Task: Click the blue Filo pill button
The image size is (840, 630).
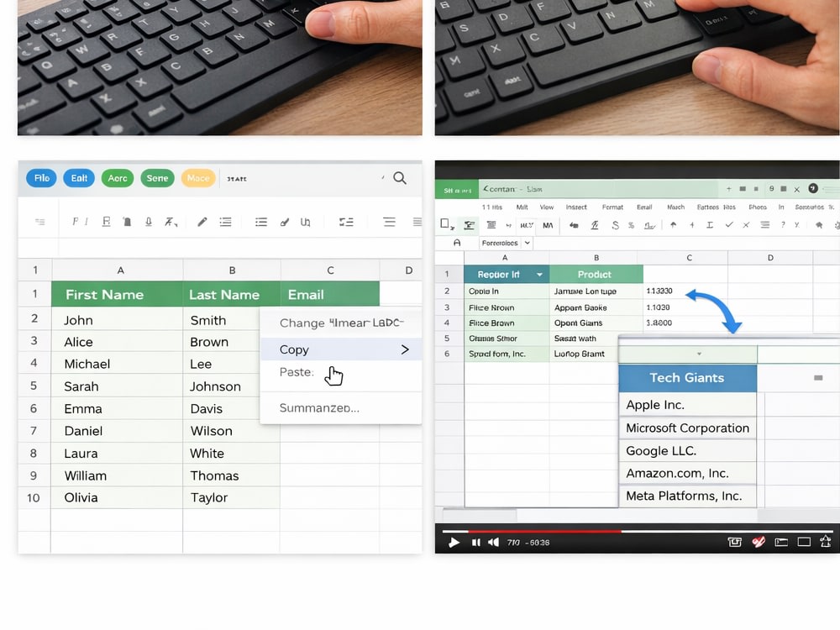Action: coord(41,178)
